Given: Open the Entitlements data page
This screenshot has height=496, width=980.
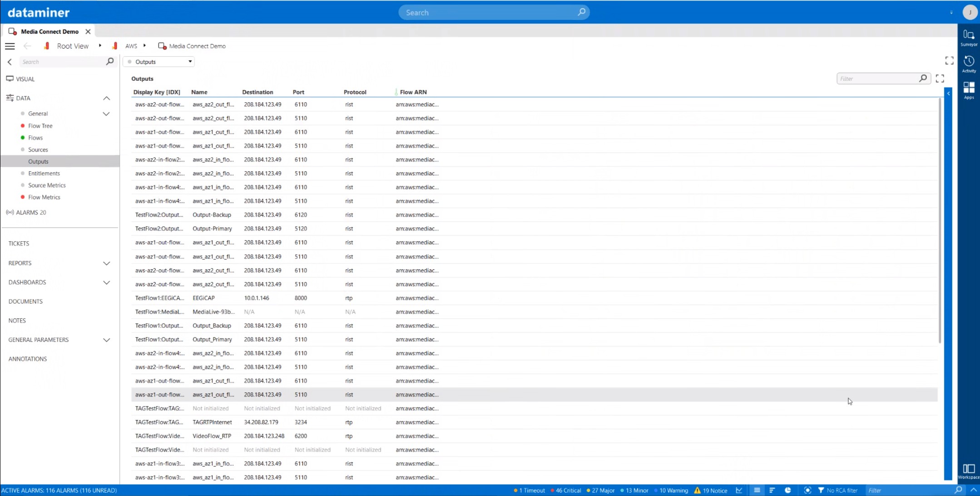Looking at the screenshot, I should [44, 173].
